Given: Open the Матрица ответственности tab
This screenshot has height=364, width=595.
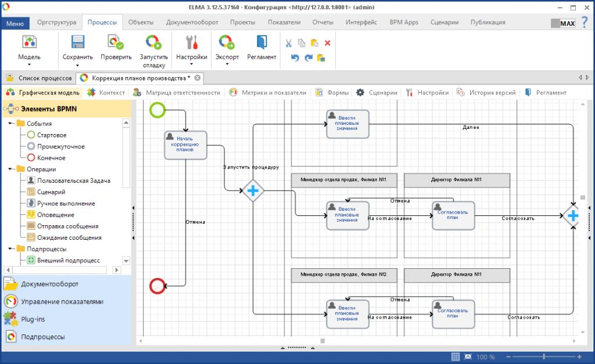Looking at the screenshot, I should [177, 92].
